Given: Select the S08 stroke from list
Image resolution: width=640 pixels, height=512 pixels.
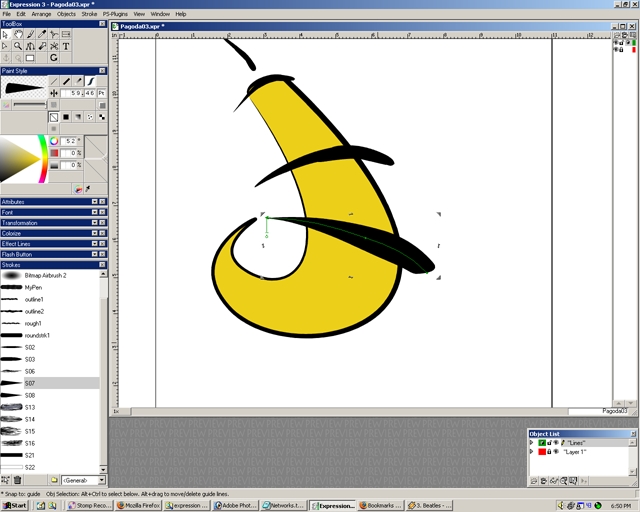Looking at the screenshot, I should pyautogui.click(x=50, y=395).
